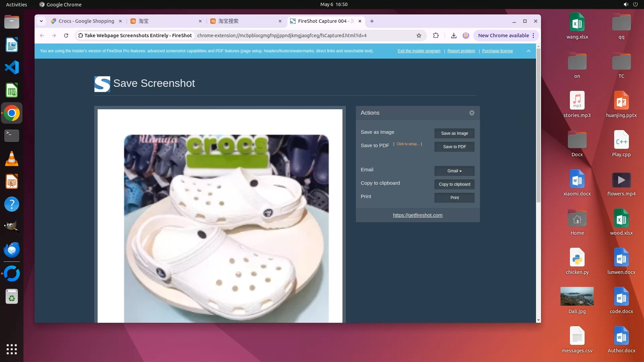Click the reload page icon
The width and height of the screenshot is (644, 362).
66,36
